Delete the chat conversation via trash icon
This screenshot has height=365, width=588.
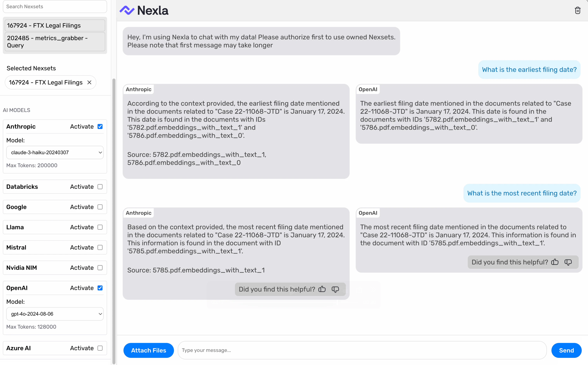tap(577, 10)
